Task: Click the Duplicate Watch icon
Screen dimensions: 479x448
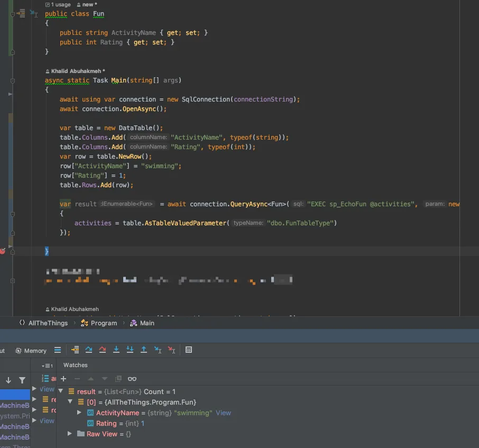Action: click(118, 379)
